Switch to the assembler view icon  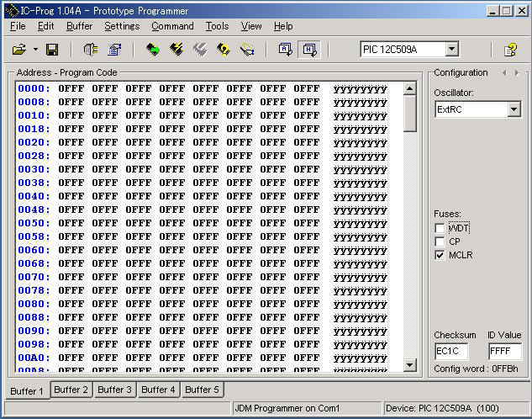pos(286,50)
